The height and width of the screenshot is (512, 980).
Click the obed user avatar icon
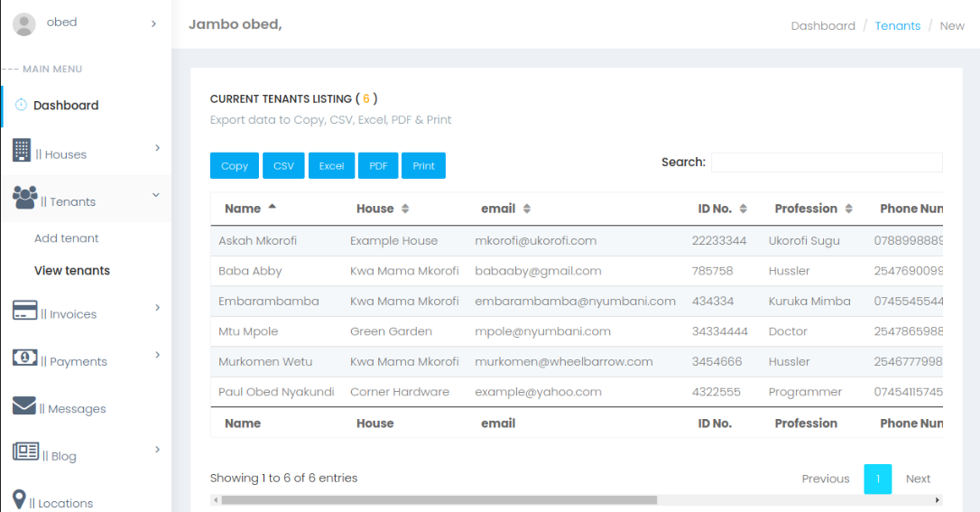coord(24,24)
